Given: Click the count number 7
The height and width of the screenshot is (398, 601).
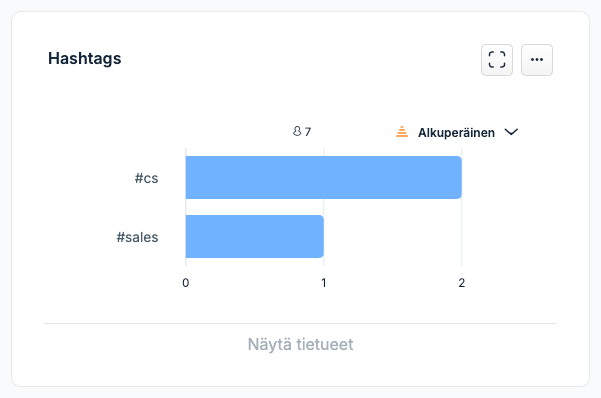Looking at the screenshot, I should pyautogui.click(x=307, y=132).
